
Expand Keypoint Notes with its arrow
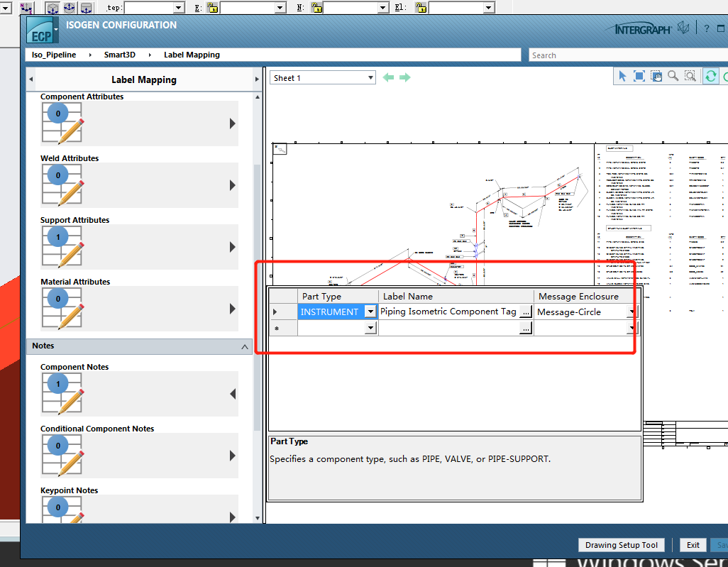tap(233, 517)
